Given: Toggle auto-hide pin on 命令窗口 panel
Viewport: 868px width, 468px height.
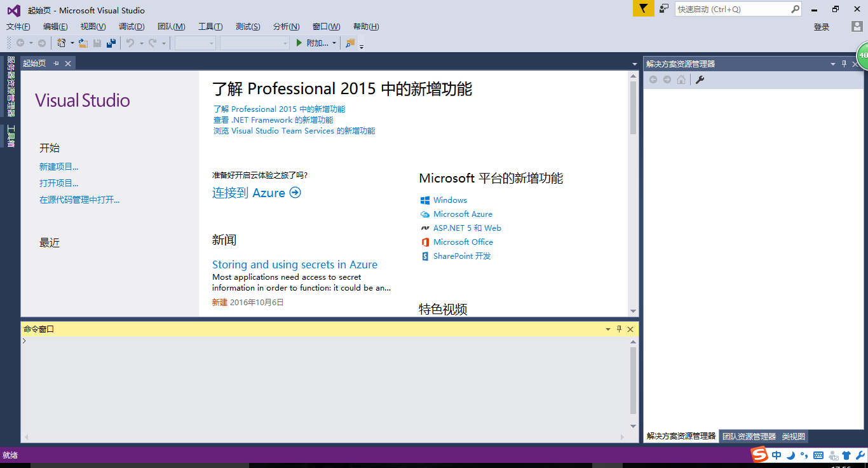Looking at the screenshot, I should click(x=620, y=329).
